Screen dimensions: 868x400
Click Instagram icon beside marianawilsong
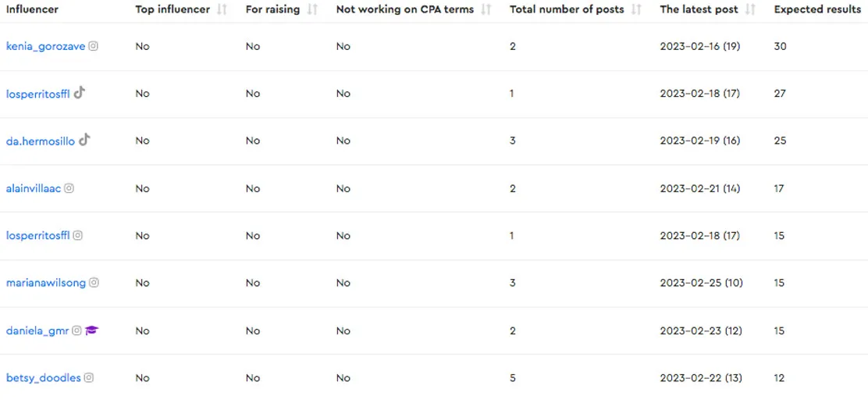click(x=94, y=283)
